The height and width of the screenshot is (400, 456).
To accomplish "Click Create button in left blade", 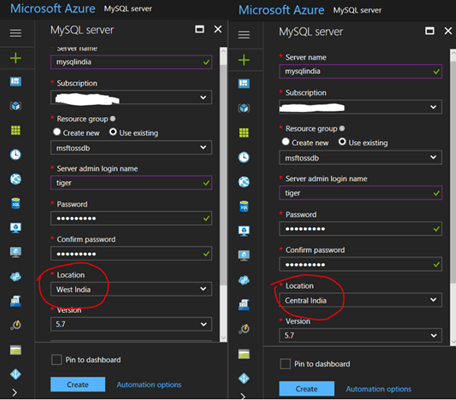I will (78, 384).
